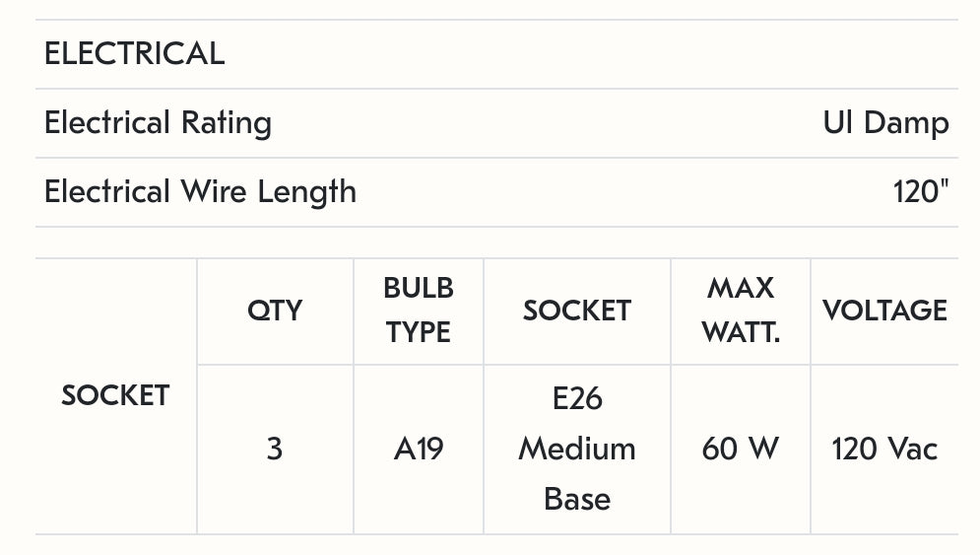Select the VOLTAGE column header
Screen dimensions: 980x555
click(x=884, y=311)
